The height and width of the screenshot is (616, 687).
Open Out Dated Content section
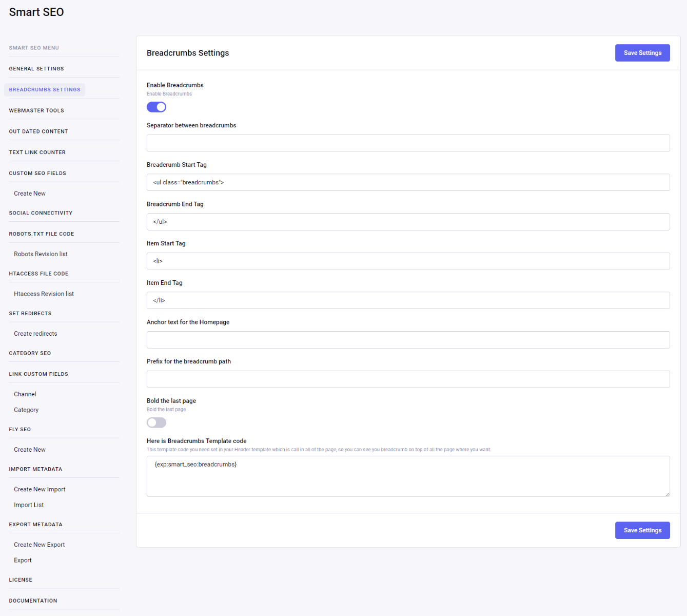(38, 131)
